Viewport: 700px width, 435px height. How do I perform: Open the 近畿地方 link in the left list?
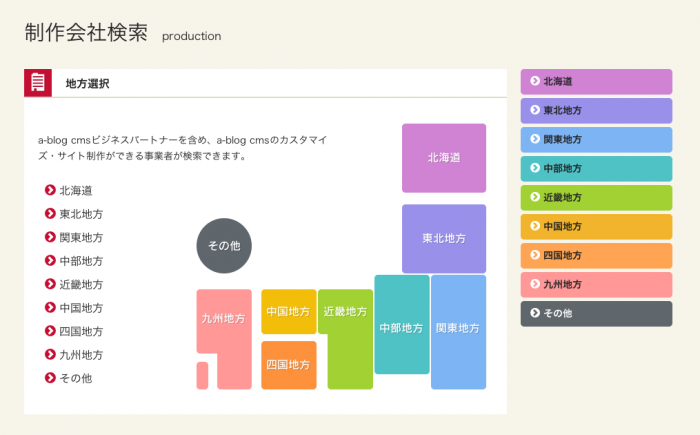[81, 284]
